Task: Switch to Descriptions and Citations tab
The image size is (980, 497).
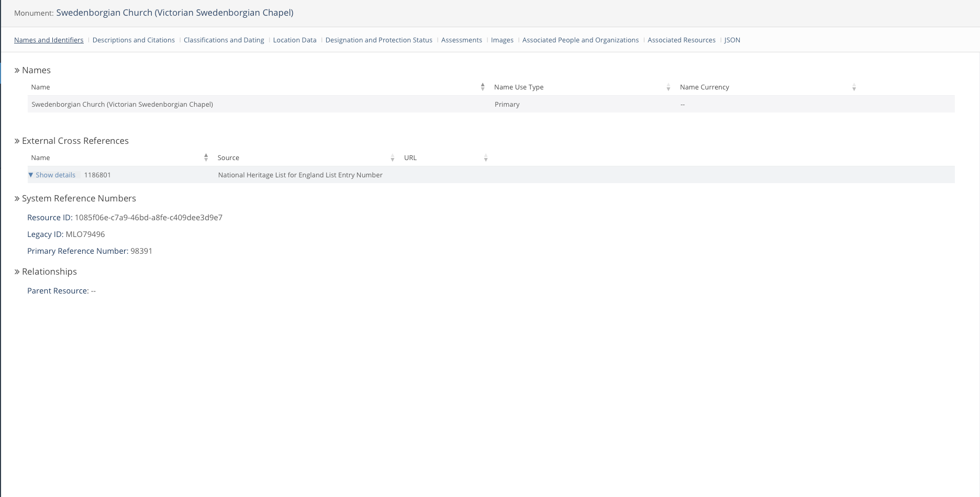Action: [x=133, y=40]
